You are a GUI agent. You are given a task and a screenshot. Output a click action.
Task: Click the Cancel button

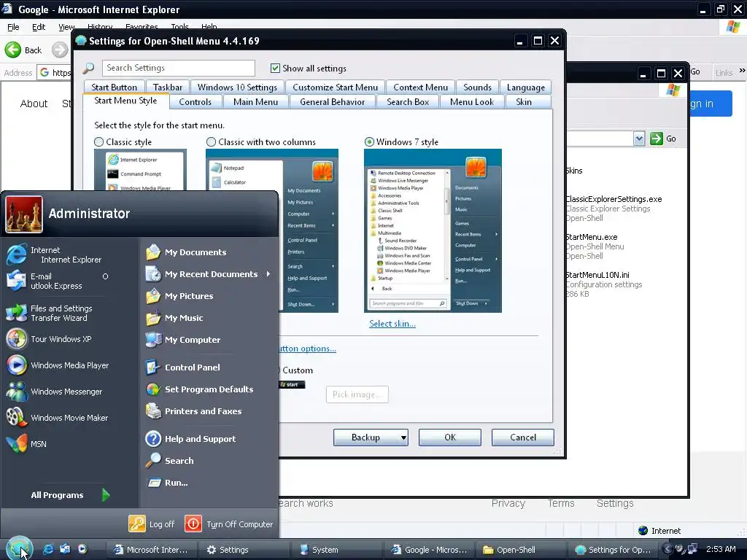pyautogui.click(x=522, y=437)
